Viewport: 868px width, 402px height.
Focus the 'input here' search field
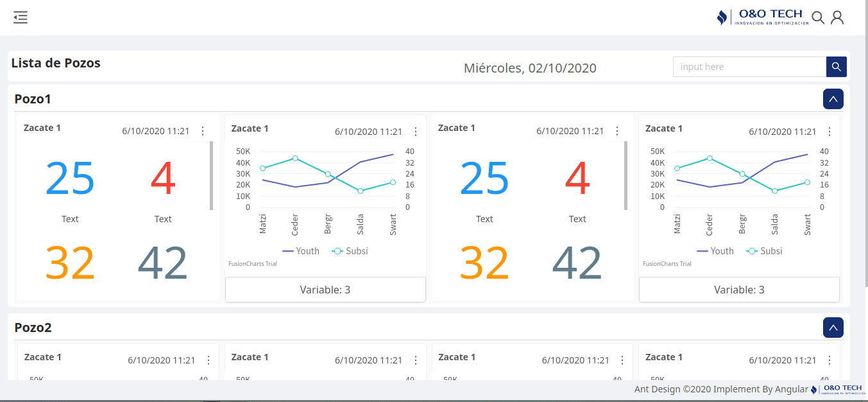click(749, 67)
